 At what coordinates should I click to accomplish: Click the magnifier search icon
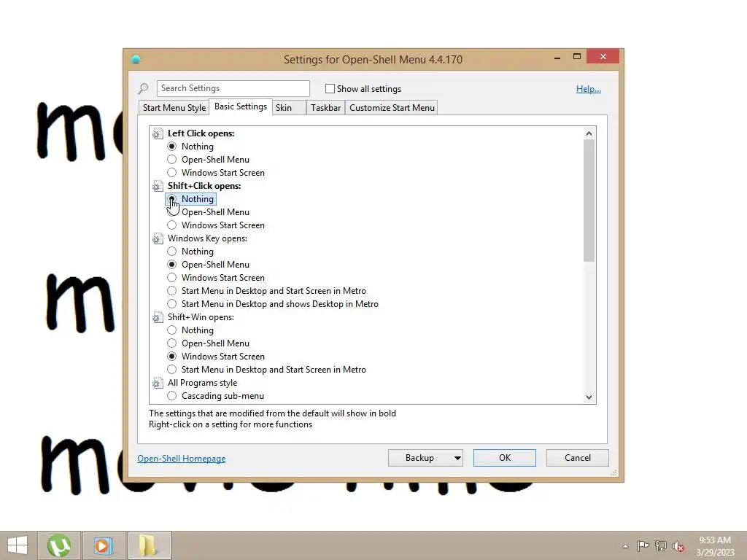[x=144, y=88]
